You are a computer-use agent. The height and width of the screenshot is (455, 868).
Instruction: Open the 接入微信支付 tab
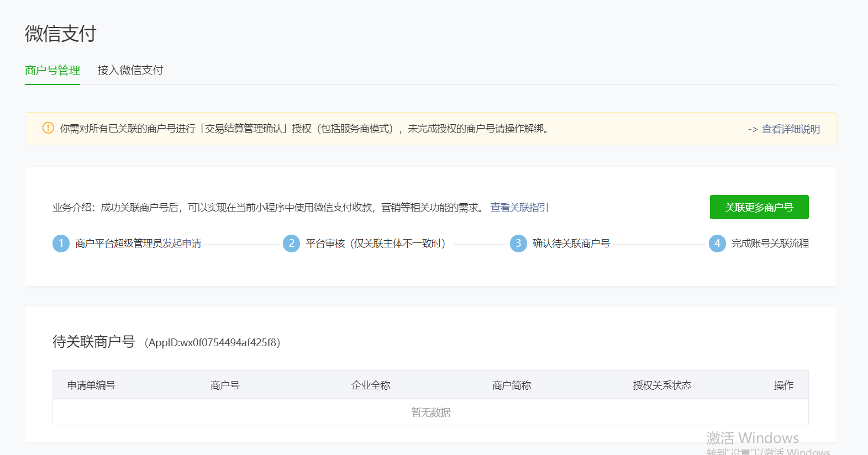click(130, 70)
